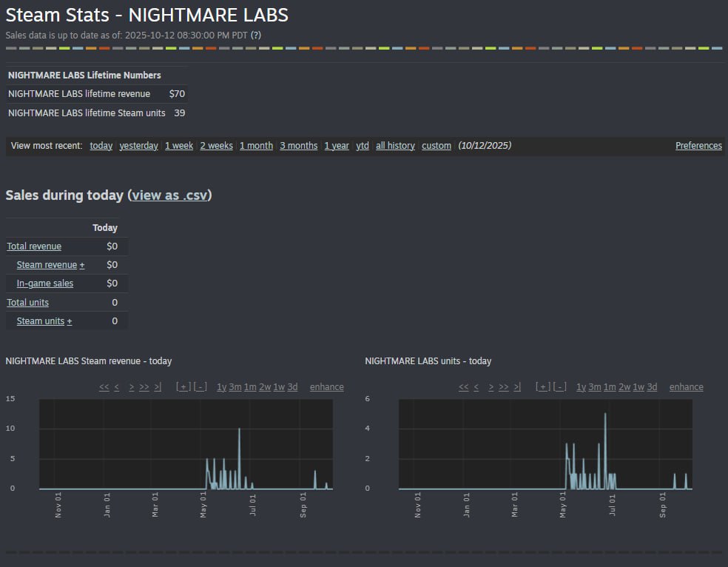This screenshot has width=728, height=567.
Task: Advance units chart with single > arrow
Action: [x=491, y=387]
